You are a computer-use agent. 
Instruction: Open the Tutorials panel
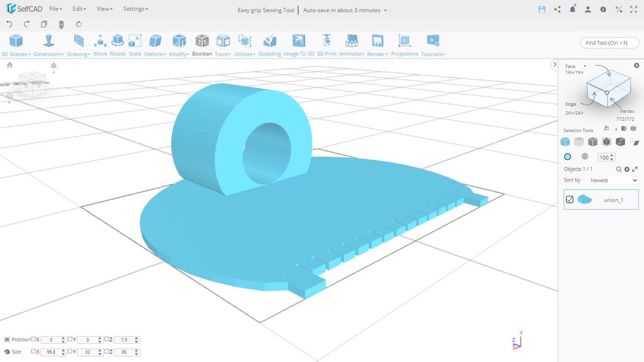coord(433,46)
